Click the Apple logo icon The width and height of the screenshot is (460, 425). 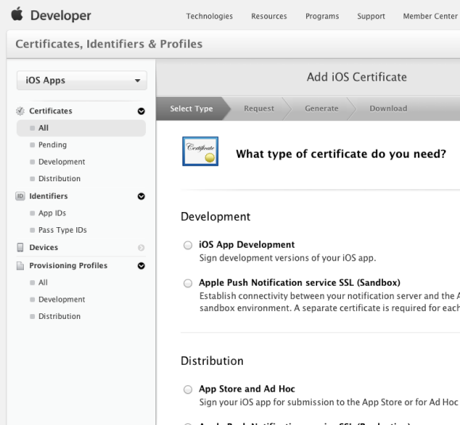point(17,14)
